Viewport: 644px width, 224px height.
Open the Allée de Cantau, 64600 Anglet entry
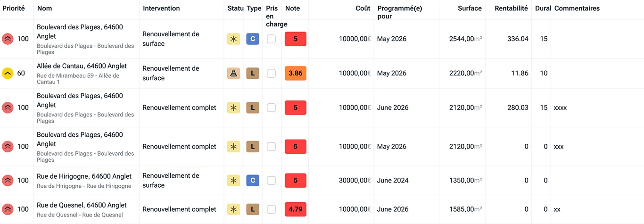(82, 66)
